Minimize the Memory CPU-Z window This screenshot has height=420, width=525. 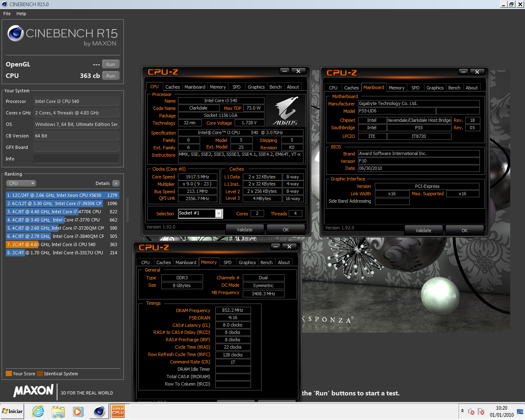(x=276, y=247)
